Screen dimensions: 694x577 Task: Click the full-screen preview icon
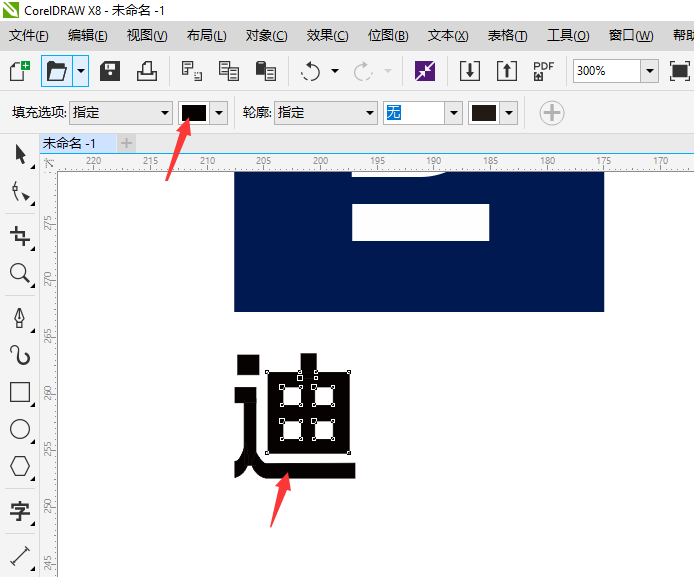coord(679,71)
